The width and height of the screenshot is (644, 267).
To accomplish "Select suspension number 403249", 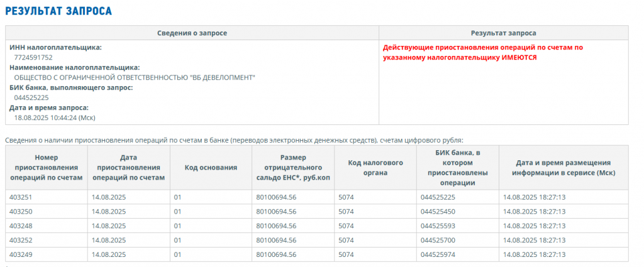I will pyautogui.click(x=21, y=254).
